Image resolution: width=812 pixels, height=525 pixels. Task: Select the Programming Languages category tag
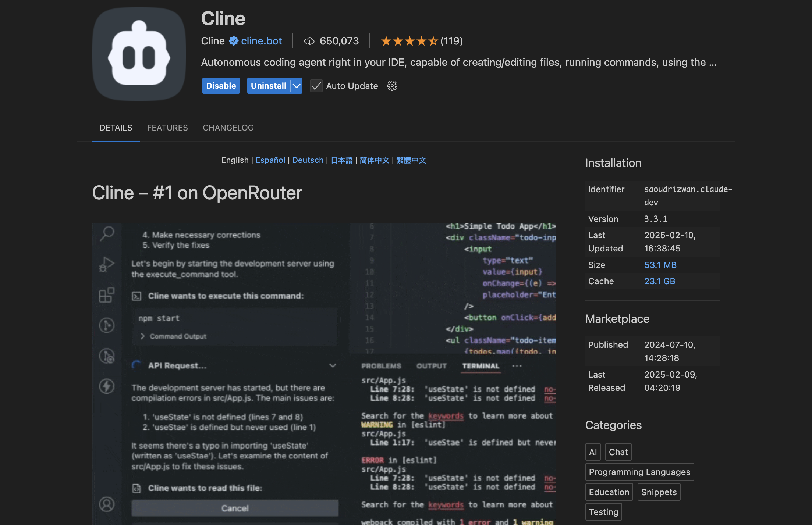coord(639,472)
